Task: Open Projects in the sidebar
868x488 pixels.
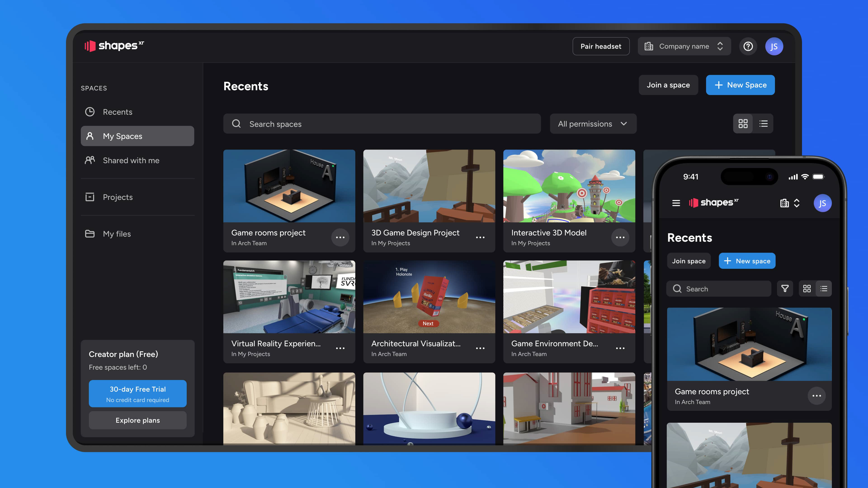Action: tap(118, 197)
